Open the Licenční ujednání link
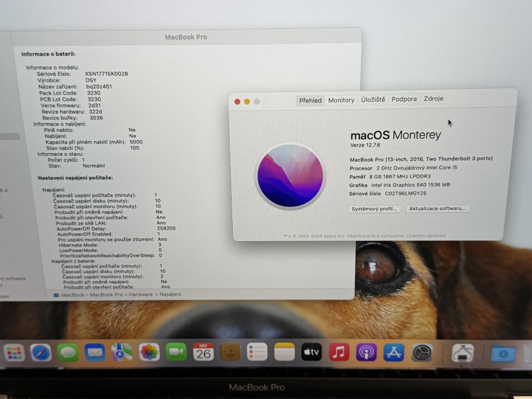532x399 pixels. 426,235
